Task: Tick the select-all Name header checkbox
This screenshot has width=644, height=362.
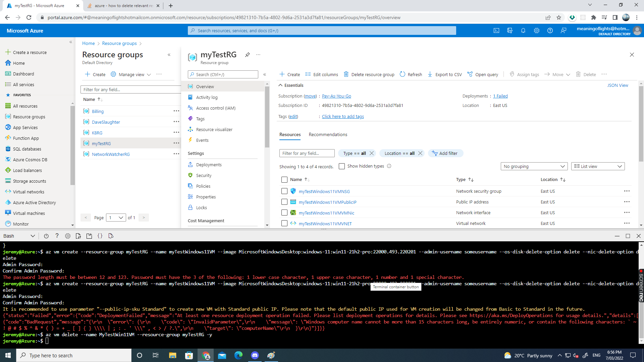Action: (x=284, y=180)
